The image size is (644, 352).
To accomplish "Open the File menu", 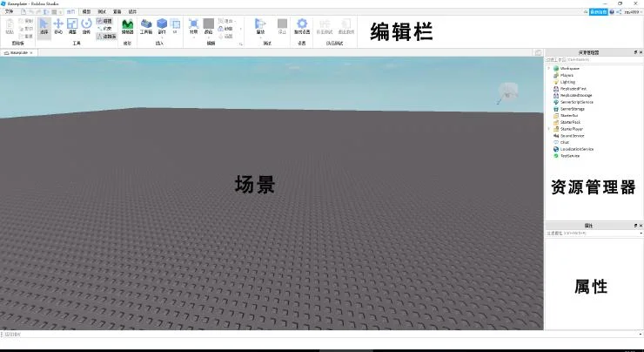I will click(9, 11).
